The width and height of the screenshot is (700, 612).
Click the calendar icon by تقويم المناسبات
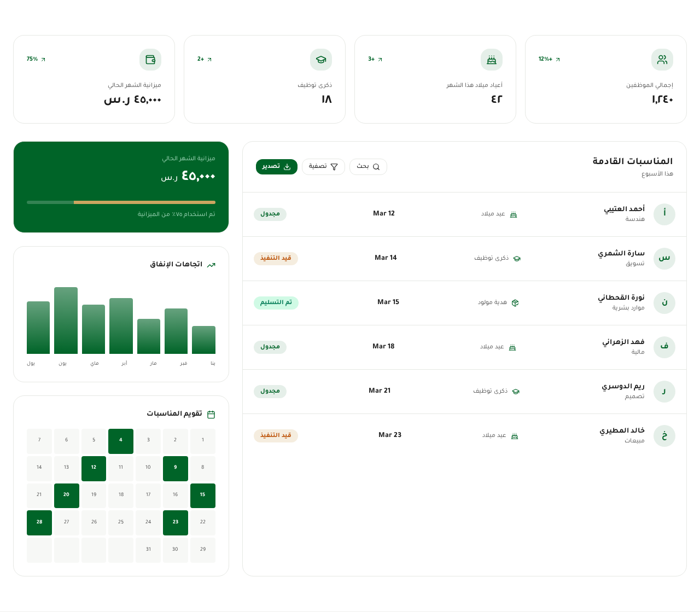pos(211,414)
